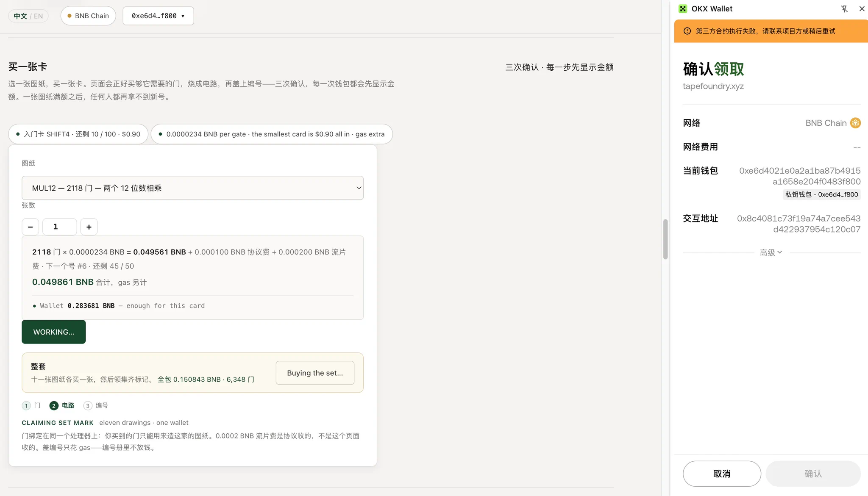Click the Wallet 0.283681 BNB balance line

click(x=119, y=305)
